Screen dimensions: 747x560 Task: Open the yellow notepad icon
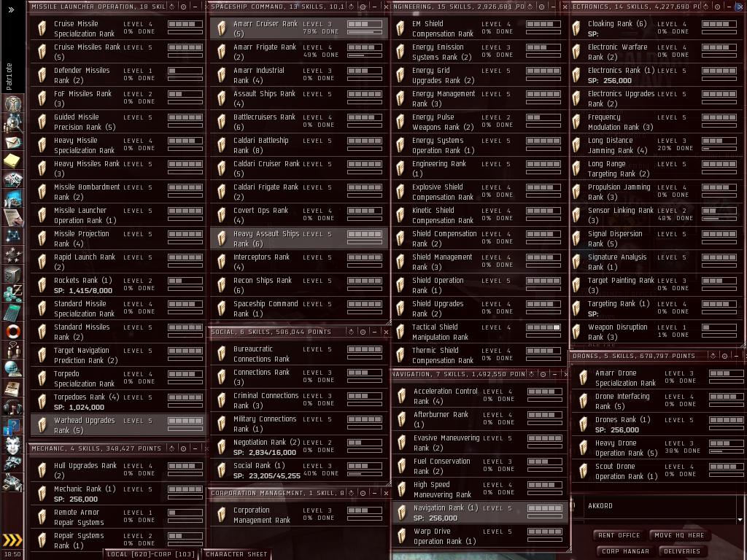point(13,160)
